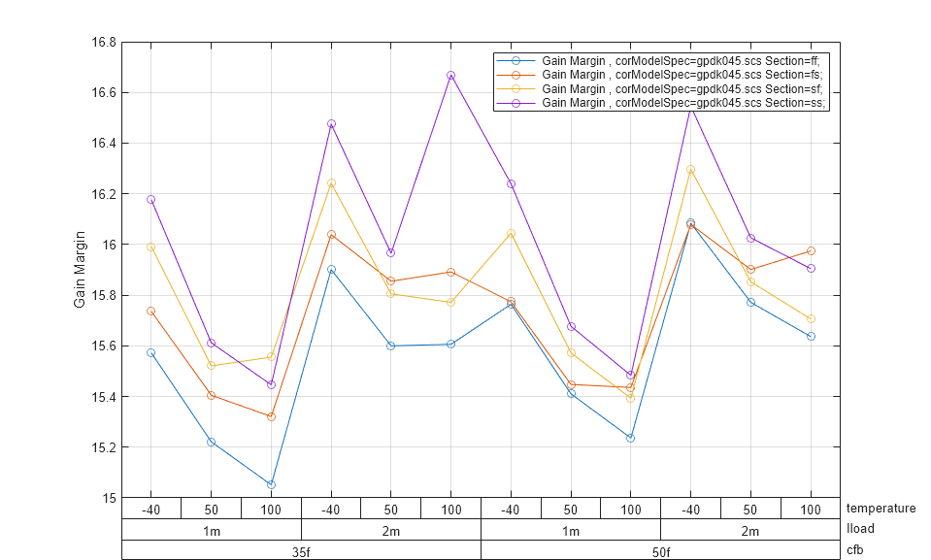Select the cfb axis row label

pos(854,550)
